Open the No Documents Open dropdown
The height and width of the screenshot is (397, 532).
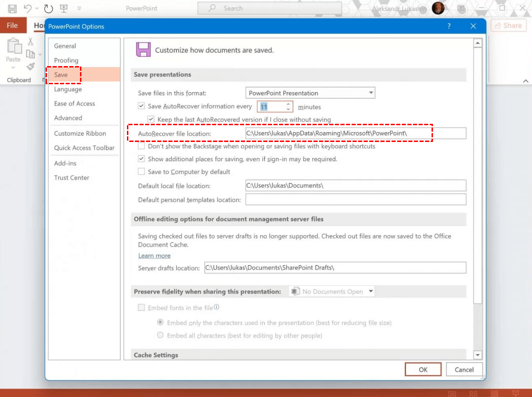[332, 291]
